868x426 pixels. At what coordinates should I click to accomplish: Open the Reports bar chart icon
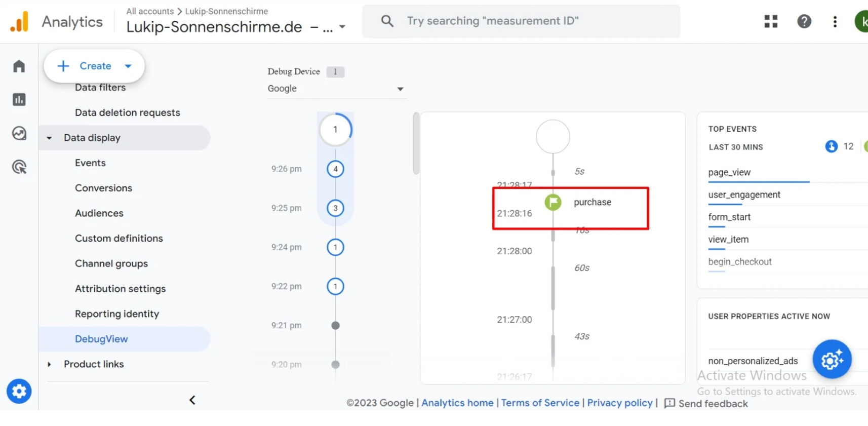pos(19,100)
